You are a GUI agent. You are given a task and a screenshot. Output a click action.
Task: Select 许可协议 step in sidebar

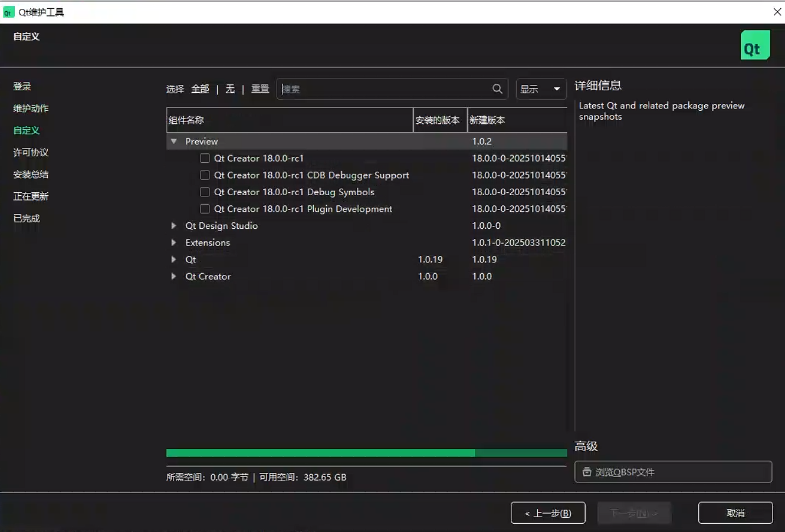click(x=31, y=152)
